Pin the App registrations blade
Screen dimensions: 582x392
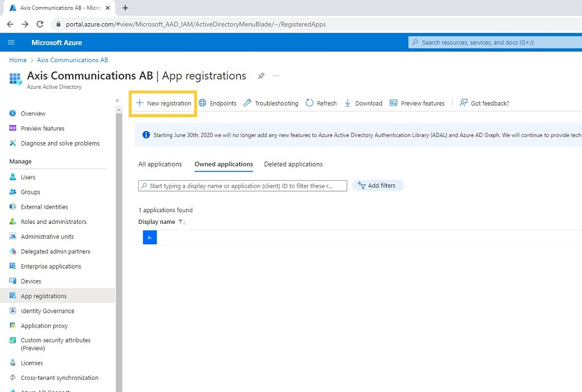click(x=261, y=76)
